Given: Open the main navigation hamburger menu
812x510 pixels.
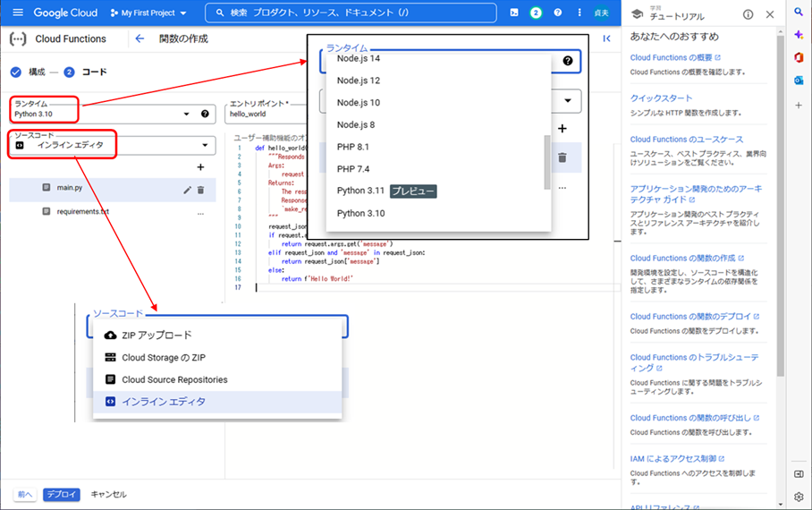Looking at the screenshot, I should (x=17, y=13).
